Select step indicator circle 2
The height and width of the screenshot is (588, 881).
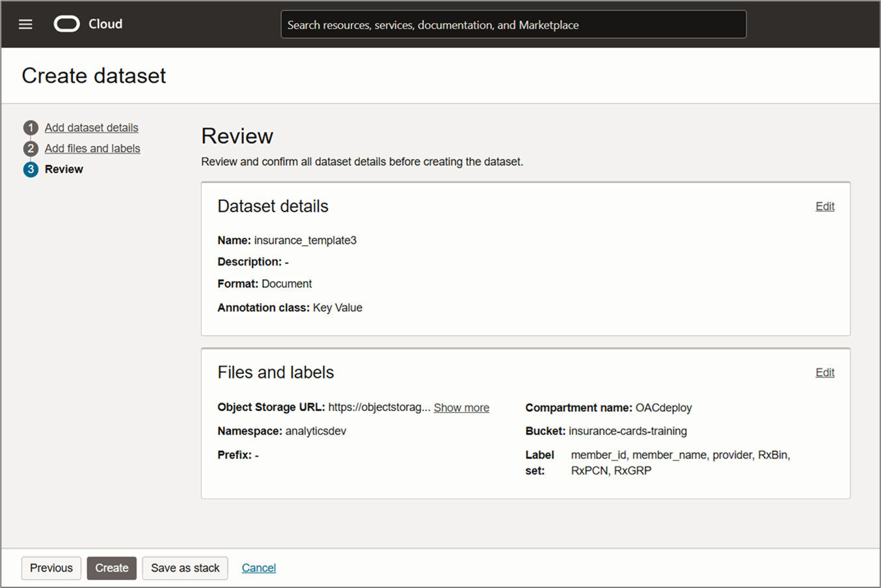pyautogui.click(x=31, y=148)
